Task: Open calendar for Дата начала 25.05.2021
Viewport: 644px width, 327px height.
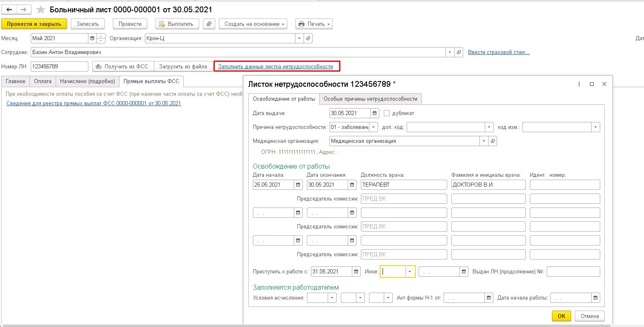Action: click(298, 185)
